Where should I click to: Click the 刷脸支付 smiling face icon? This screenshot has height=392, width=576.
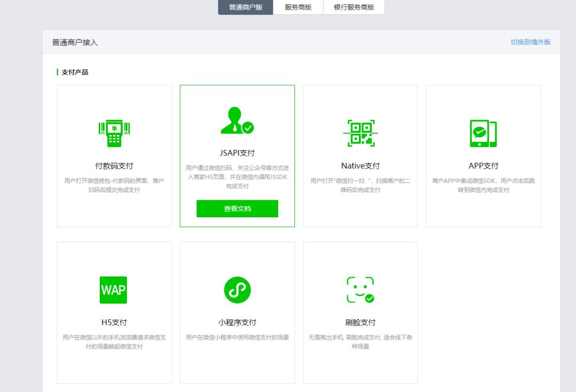point(360,288)
